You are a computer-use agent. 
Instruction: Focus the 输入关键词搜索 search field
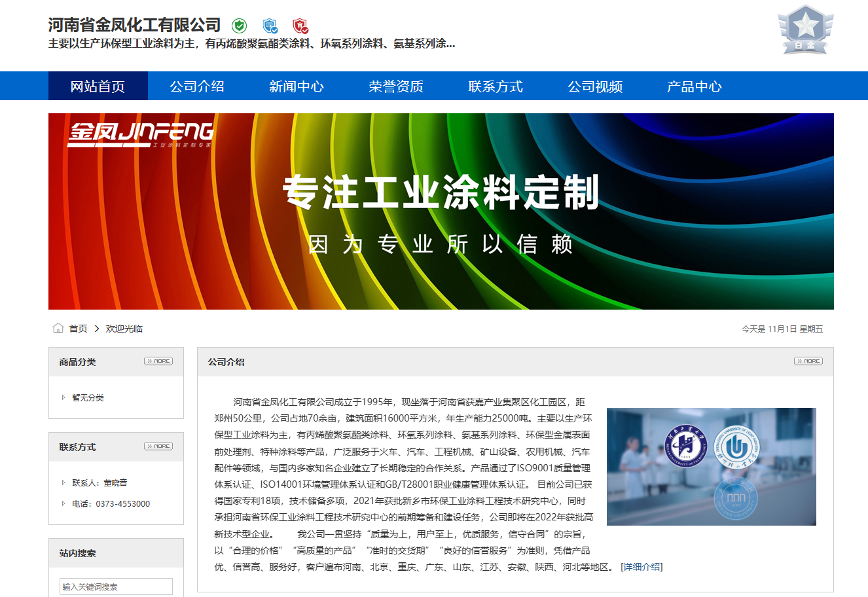click(116, 587)
